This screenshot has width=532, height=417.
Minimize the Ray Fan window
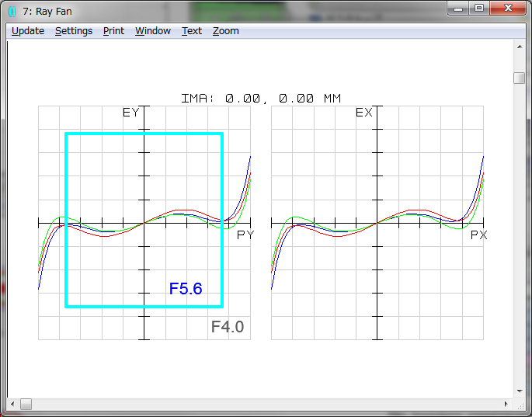458,9
